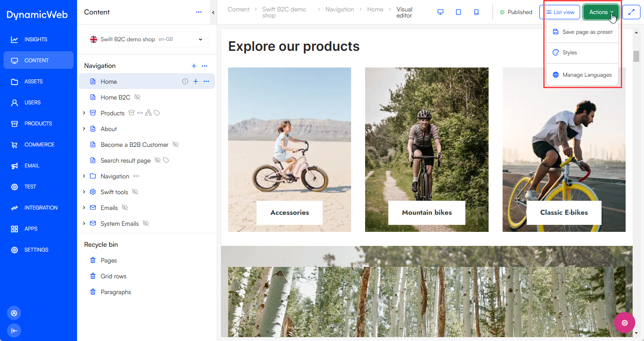644x341 pixels.
Task: Expand the Products tree node
Action: [84, 113]
